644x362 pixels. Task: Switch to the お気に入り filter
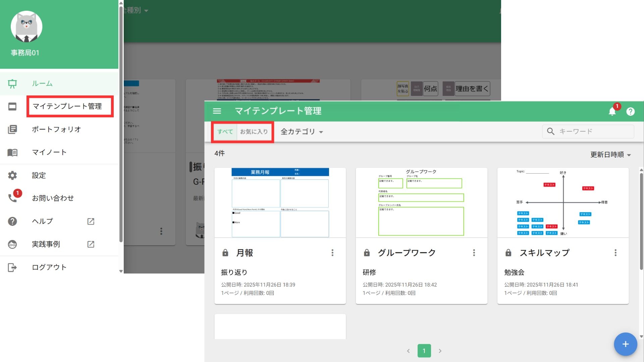point(254,132)
